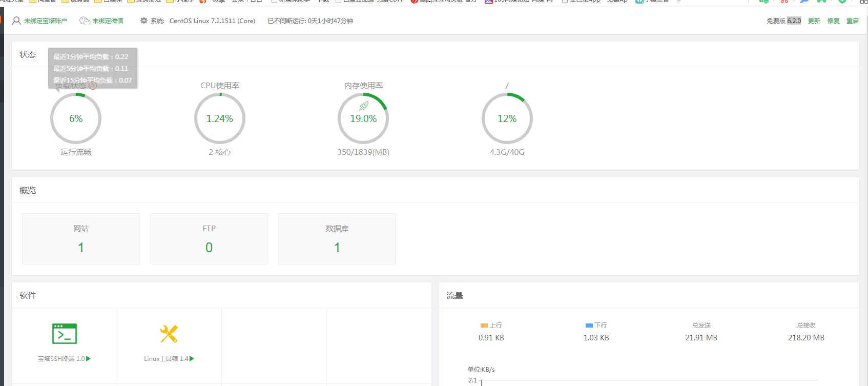Click the 1.03 KB downstream value
This screenshot has width=868, height=386.
[x=596, y=338]
